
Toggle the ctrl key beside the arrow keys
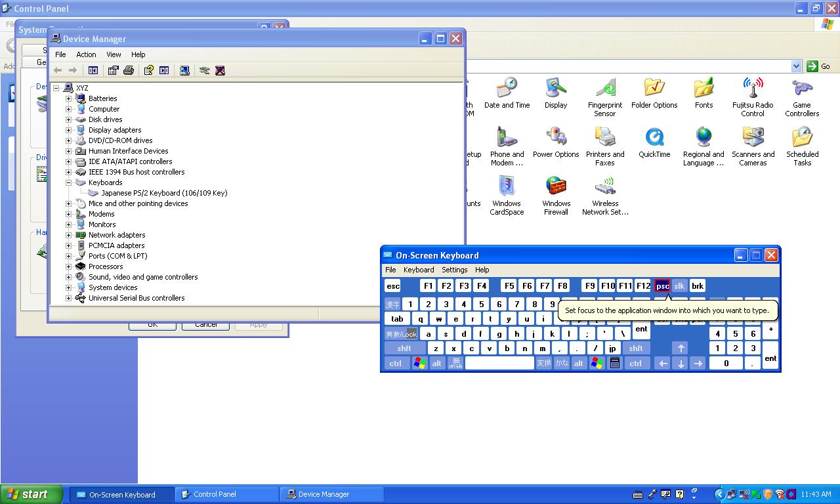[636, 363]
